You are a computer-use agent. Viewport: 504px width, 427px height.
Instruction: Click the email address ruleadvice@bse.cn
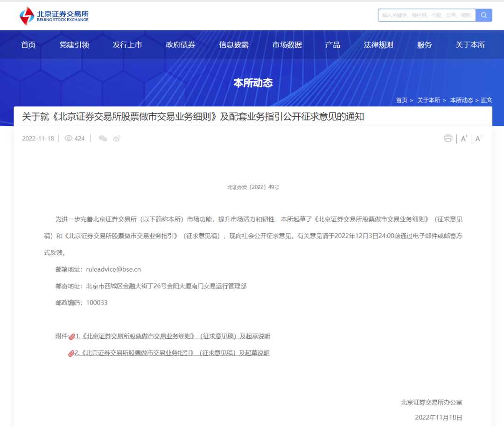pos(113,269)
